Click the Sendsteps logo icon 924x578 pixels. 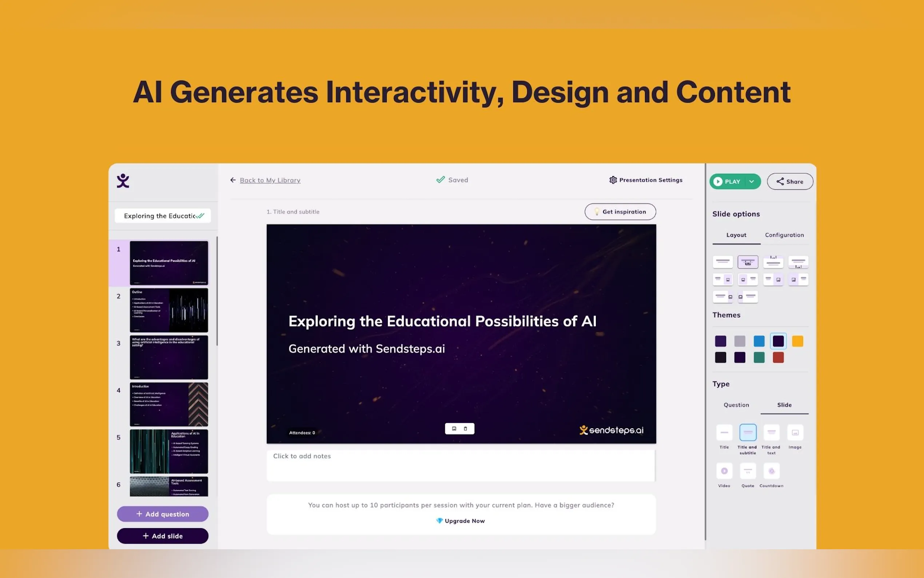123,181
